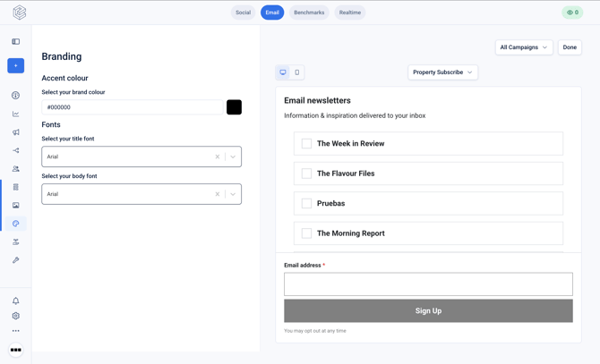Screen dimensions: 600x364
Task: Tick The Flavour Files checkbox
Action: (x=306, y=174)
